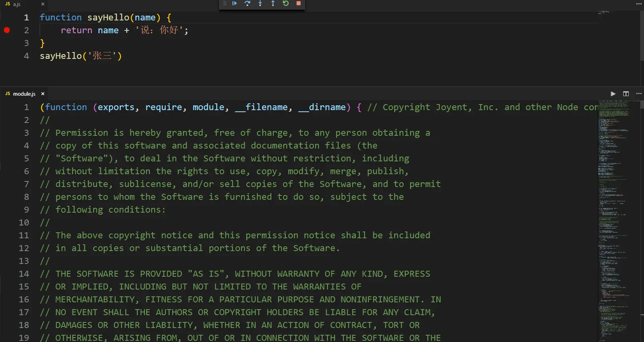Screen dimensions: 644x342
Task: Click the 'persons to whom the Software' comment line
Action: tap(222, 197)
